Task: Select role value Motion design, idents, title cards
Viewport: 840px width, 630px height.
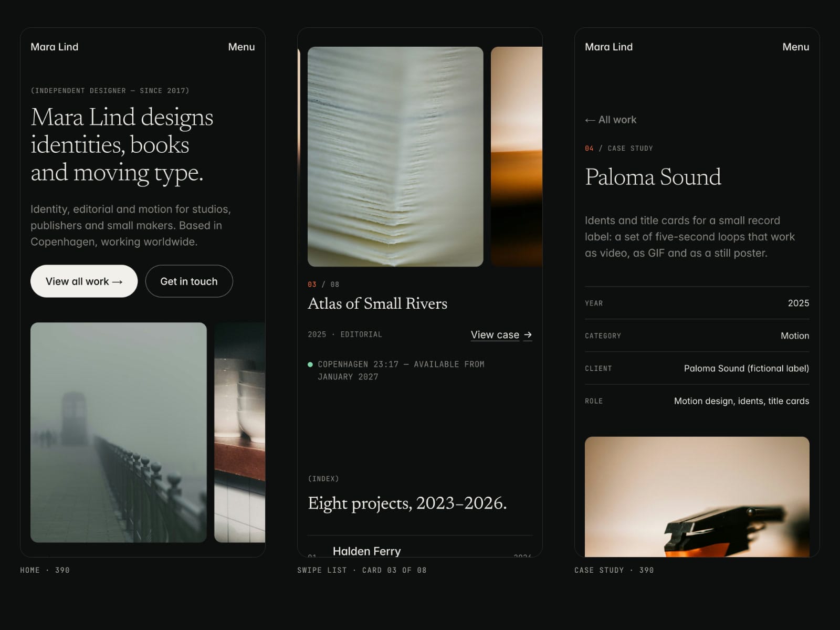Action: tap(742, 401)
